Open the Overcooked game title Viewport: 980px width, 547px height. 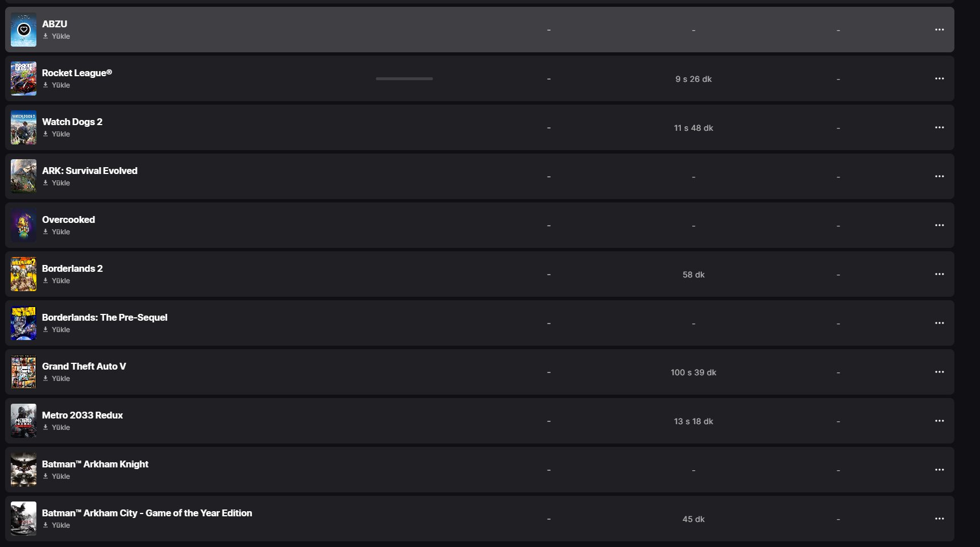click(68, 219)
